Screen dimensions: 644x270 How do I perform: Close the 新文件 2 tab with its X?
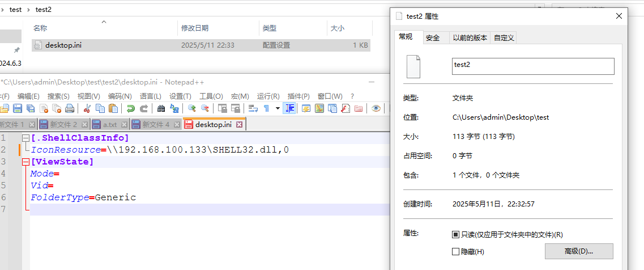click(84, 124)
